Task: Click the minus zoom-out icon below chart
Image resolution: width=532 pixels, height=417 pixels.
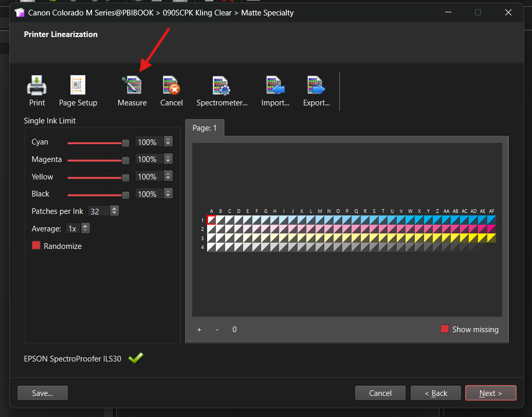Action: point(217,330)
